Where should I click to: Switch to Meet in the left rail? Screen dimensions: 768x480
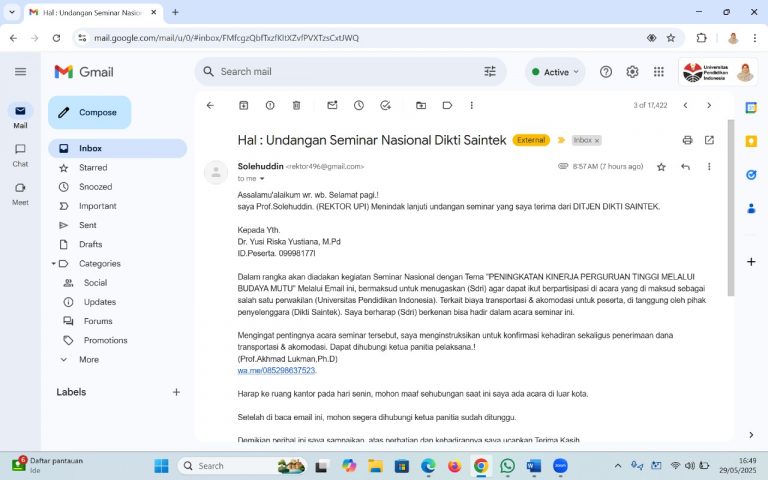click(20, 193)
